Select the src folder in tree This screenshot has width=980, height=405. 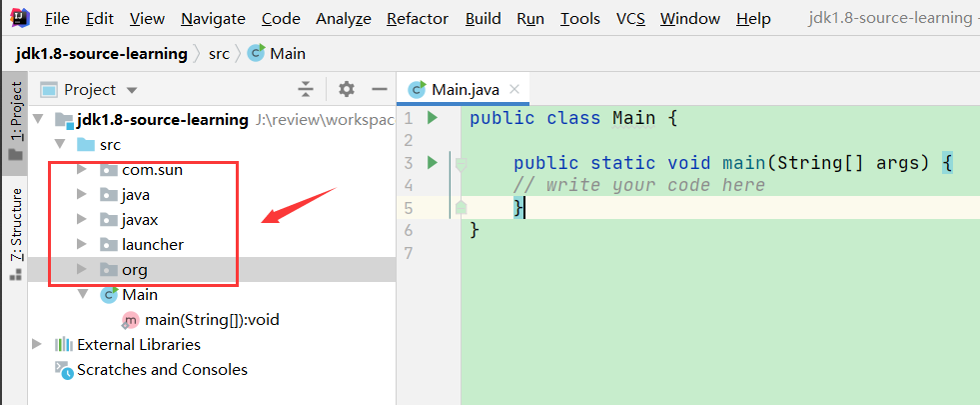tap(110, 145)
